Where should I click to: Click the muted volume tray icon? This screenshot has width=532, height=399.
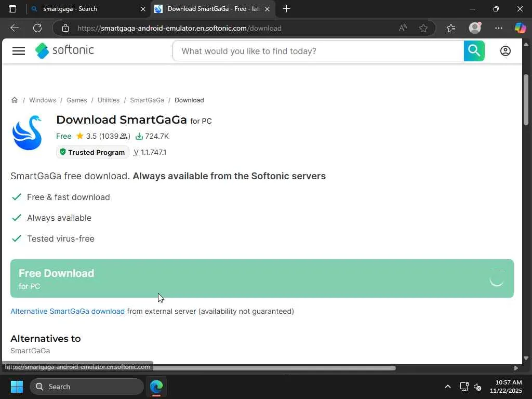tap(477, 387)
